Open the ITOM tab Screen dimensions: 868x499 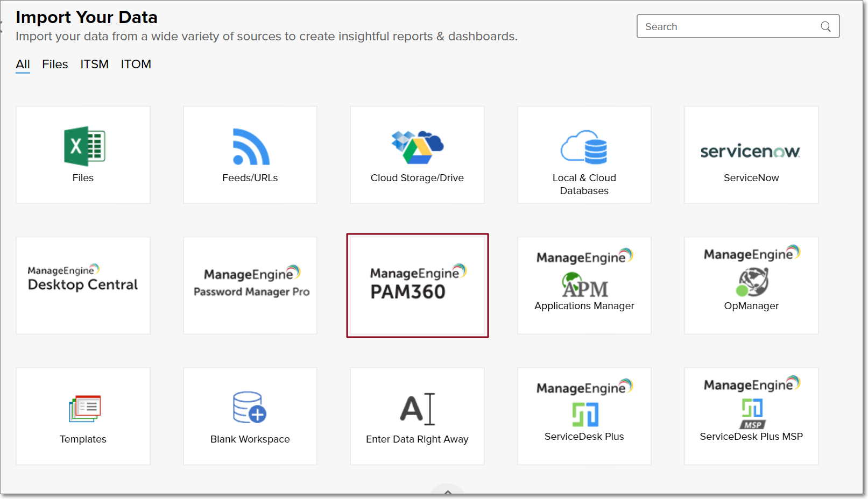point(136,65)
